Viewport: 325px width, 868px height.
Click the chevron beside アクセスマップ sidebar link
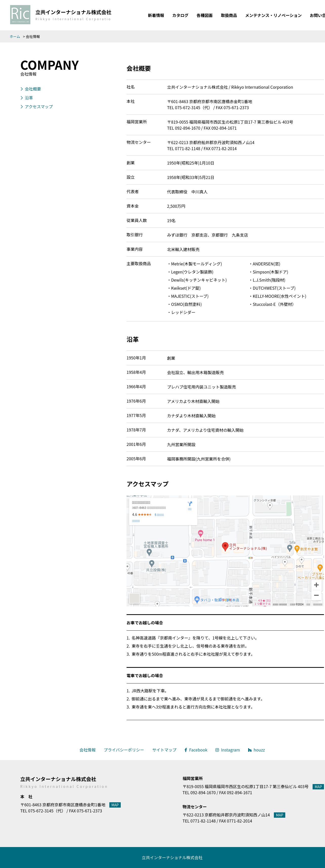[22, 106]
